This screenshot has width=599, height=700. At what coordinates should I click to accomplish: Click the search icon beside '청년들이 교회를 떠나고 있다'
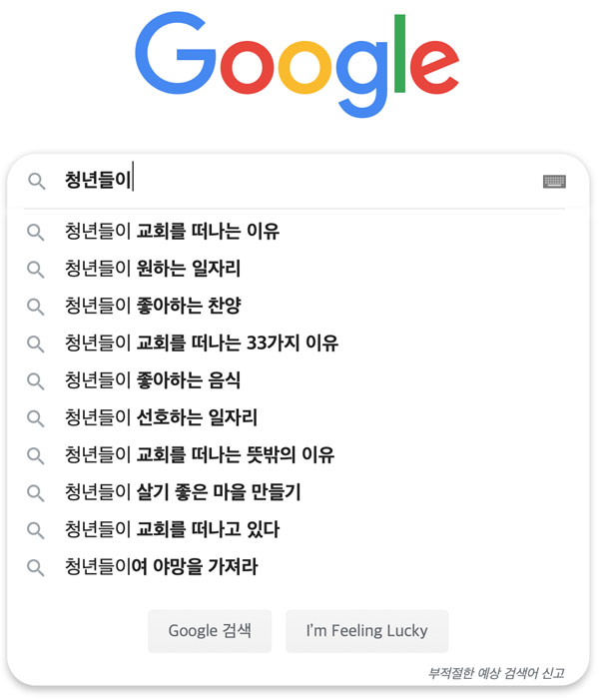tap(35, 530)
